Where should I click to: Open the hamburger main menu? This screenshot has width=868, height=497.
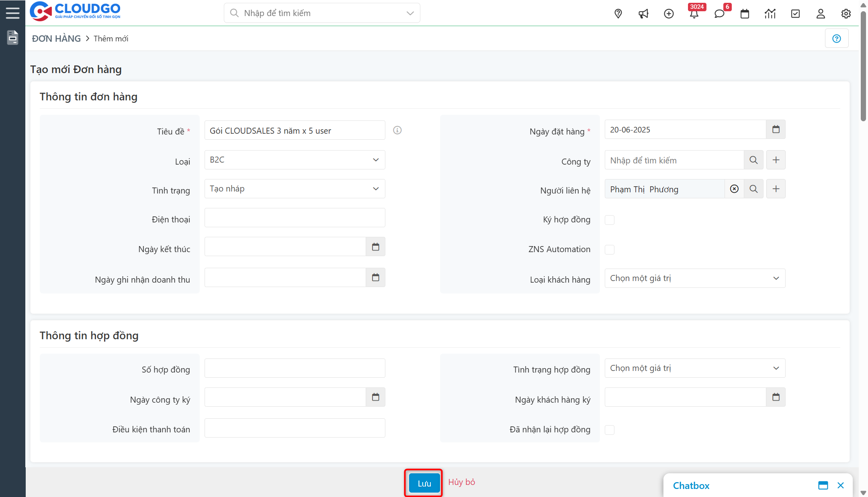[12, 13]
